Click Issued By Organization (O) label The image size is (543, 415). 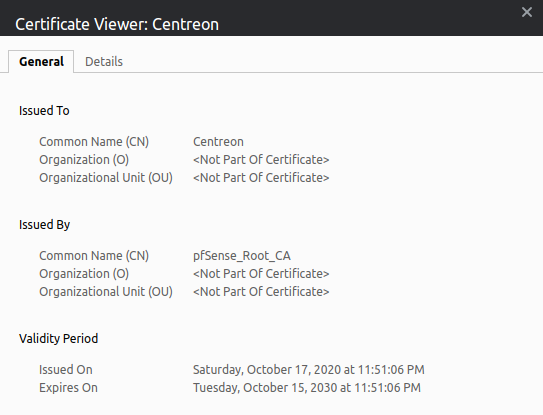click(84, 274)
